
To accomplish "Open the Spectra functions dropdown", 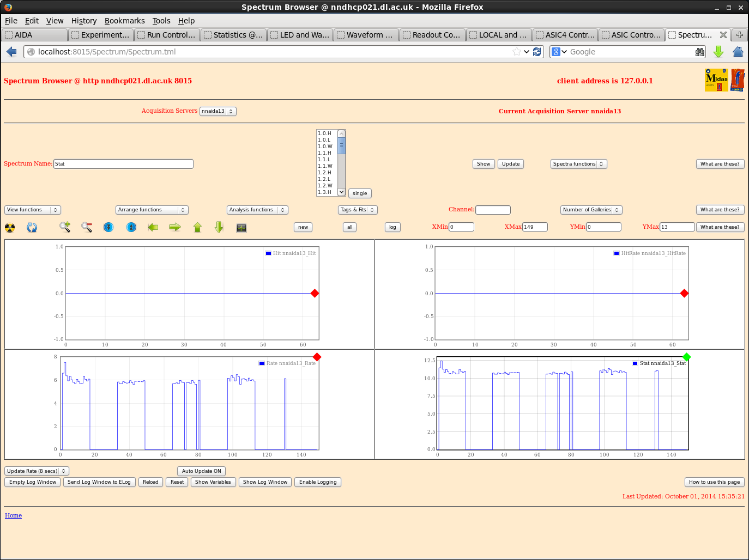I will click(x=578, y=164).
